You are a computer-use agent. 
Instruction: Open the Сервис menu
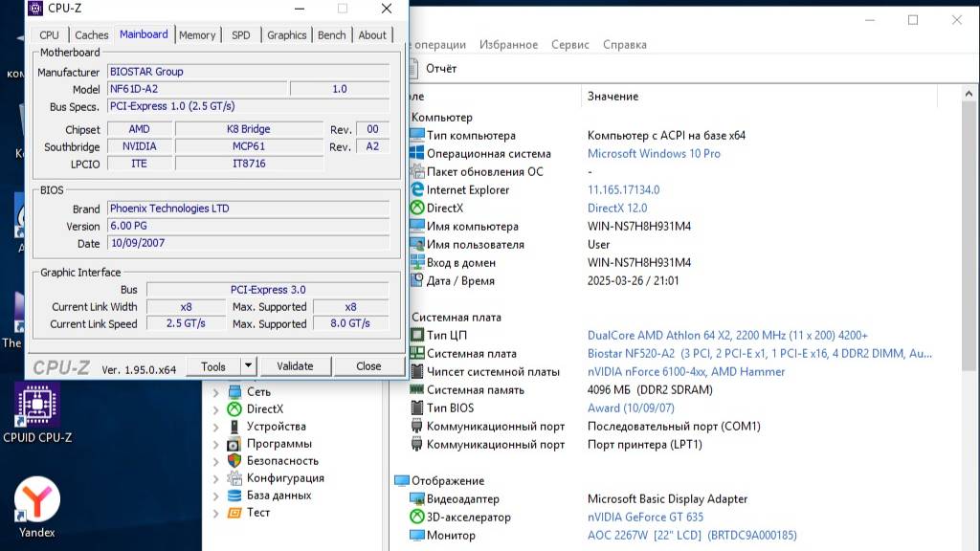click(x=570, y=44)
